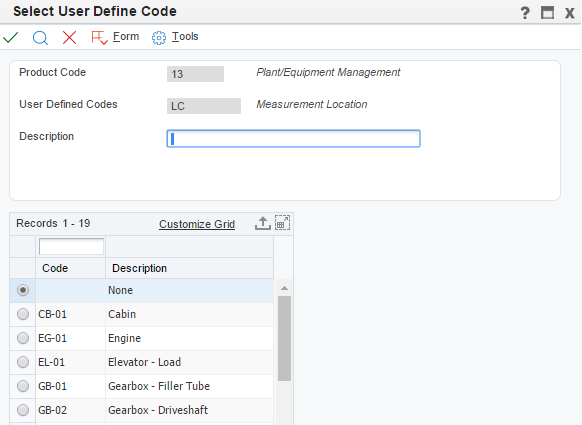Click the Form exit icon
Viewport: 582px width, 425px height.
point(99,37)
